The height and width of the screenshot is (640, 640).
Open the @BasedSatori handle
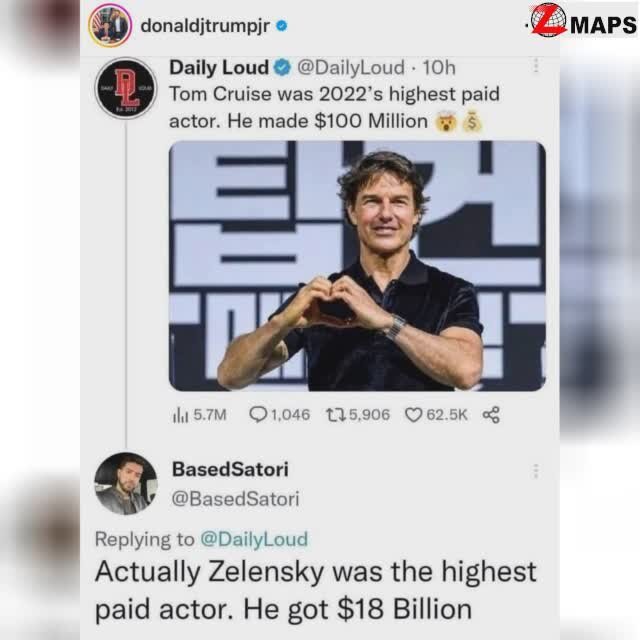click(236, 499)
